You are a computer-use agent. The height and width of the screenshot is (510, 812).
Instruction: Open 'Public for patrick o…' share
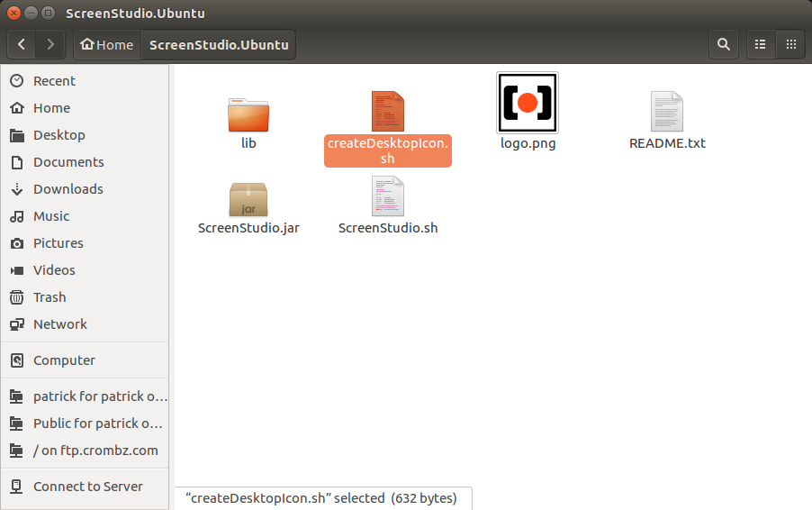[x=98, y=423]
